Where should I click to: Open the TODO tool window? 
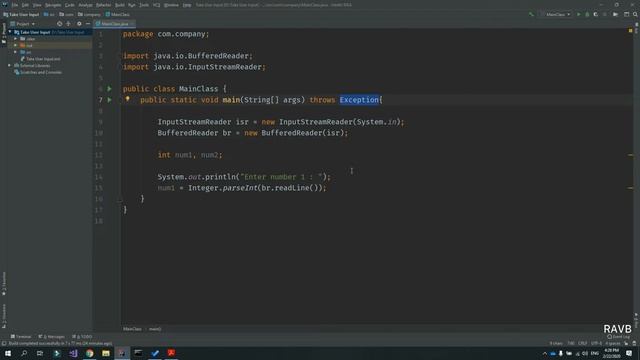point(82,337)
